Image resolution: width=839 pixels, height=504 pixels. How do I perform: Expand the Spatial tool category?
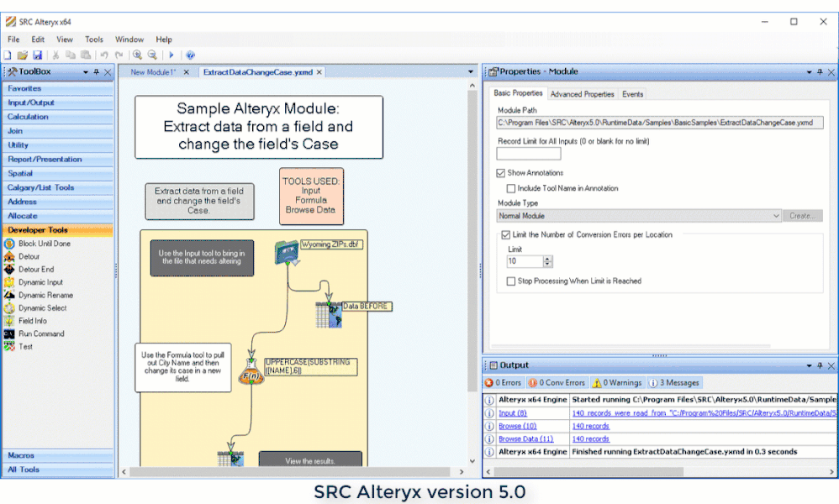(58, 173)
